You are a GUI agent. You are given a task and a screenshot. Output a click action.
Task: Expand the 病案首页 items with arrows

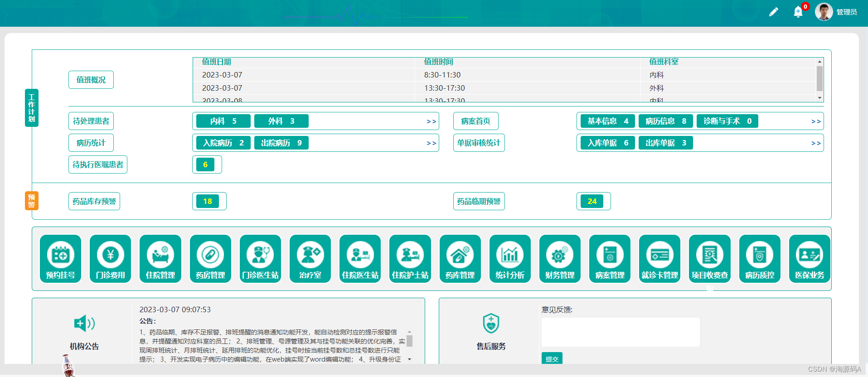coord(816,121)
